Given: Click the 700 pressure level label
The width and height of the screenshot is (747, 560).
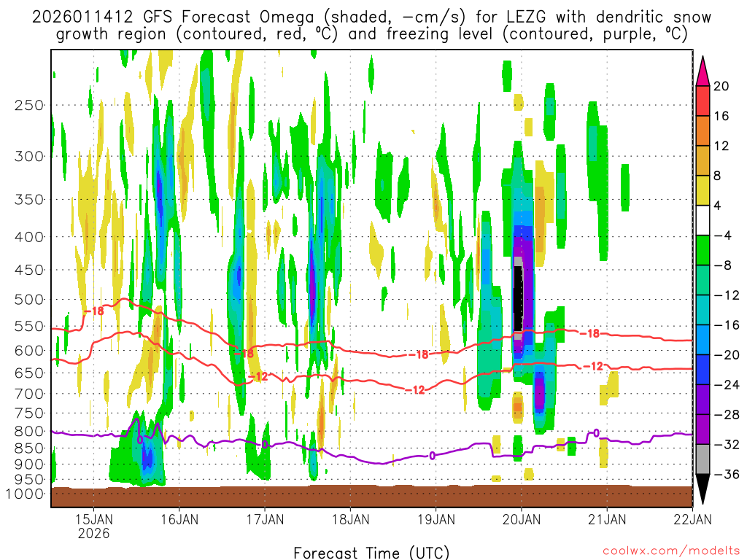Looking at the screenshot, I should 29,394.
